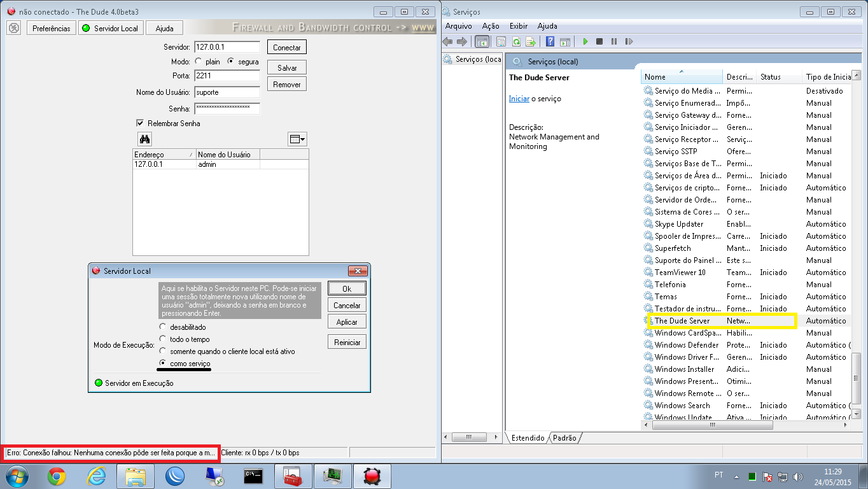Select the 'como serviço' radio option
Screen dimensions: 868x489
pyautogui.click(x=163, y=363)
